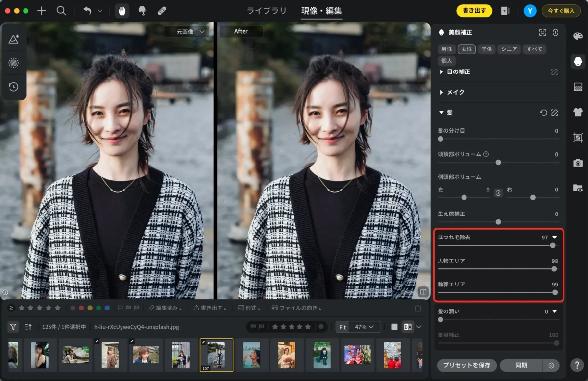This screenshot has height=381, width=588.
Task: Toggle the BA before-after view button
Action: coord(407,327)
